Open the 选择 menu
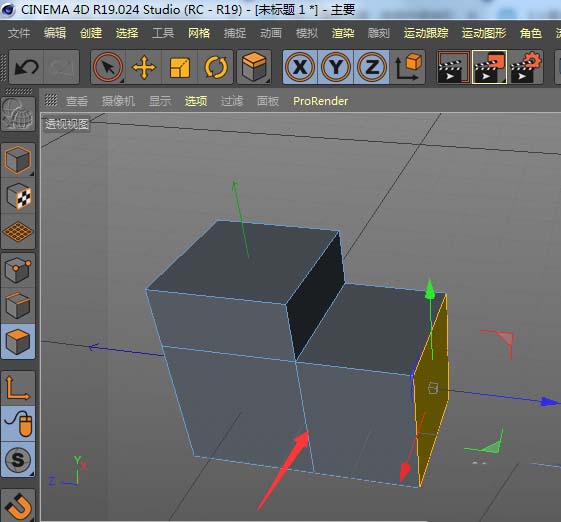561x522 pixels. 127,33
